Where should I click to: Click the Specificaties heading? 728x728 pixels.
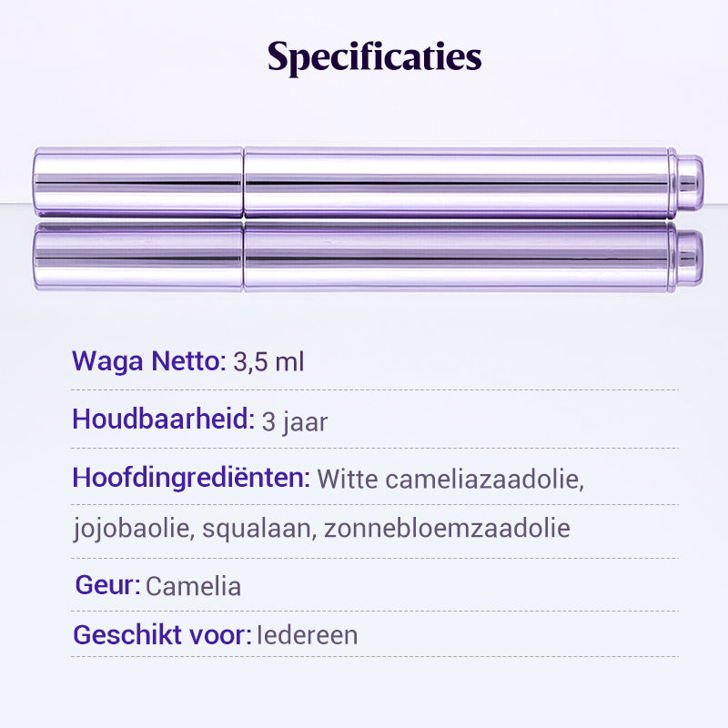(374, 56)
